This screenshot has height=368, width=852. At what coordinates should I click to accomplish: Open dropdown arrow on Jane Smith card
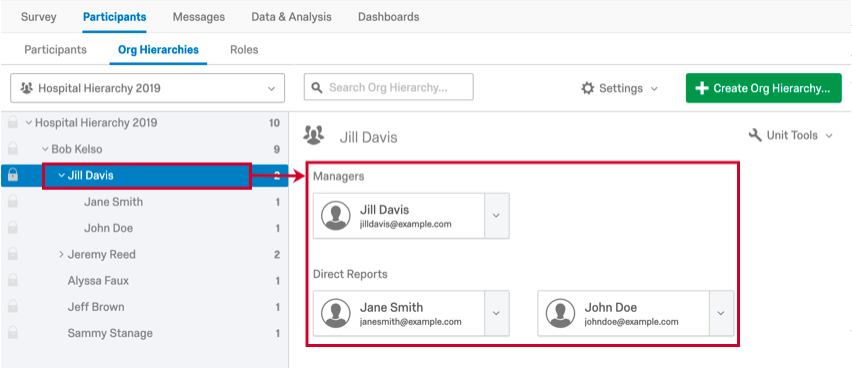click(496, 313)
